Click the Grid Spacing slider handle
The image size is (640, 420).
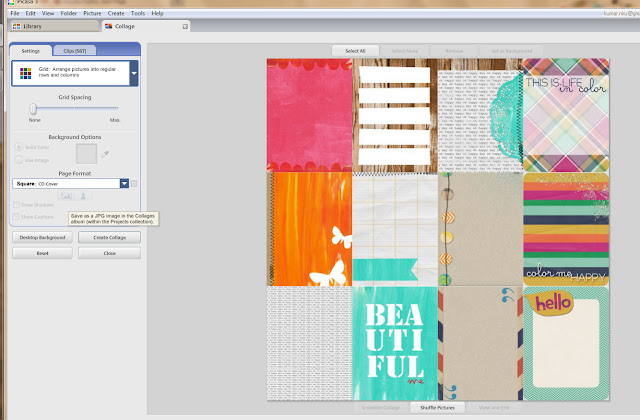click(x=33, y=109)
